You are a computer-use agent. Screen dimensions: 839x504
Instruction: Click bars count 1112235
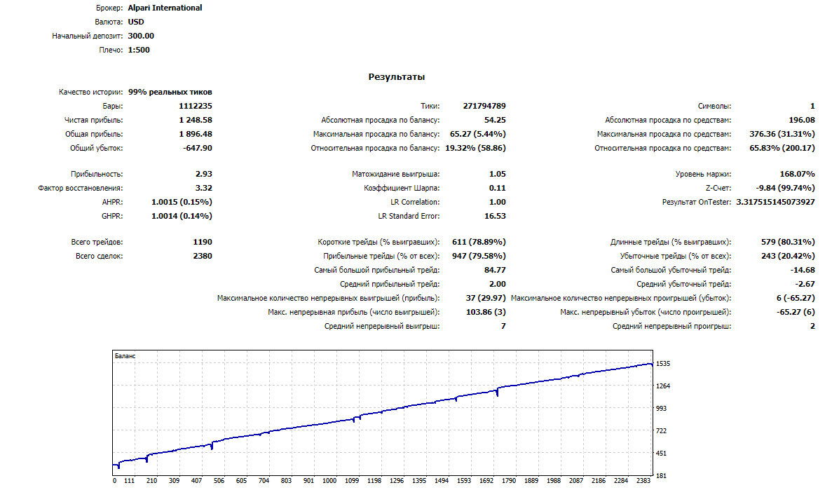click(196, 106)
